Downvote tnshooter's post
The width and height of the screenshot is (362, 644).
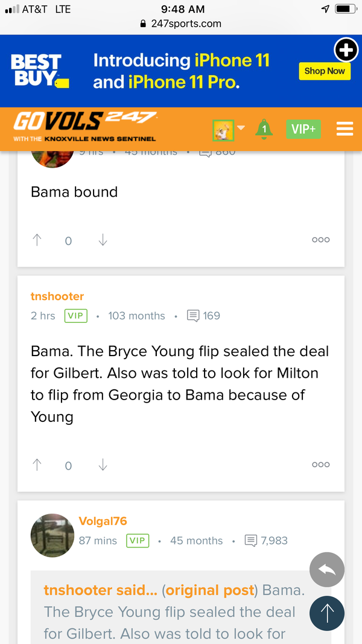103,465
